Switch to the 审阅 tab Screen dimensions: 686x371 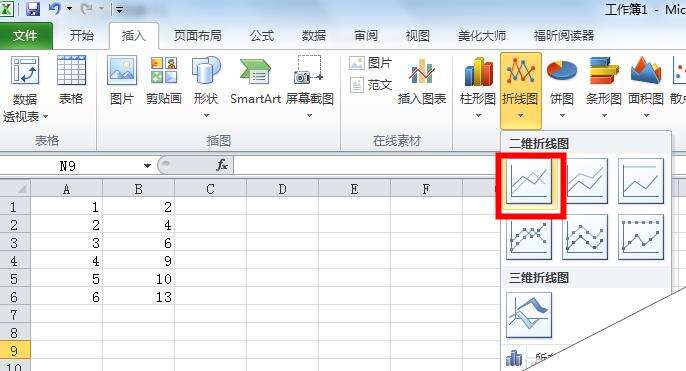coord(366,35)
